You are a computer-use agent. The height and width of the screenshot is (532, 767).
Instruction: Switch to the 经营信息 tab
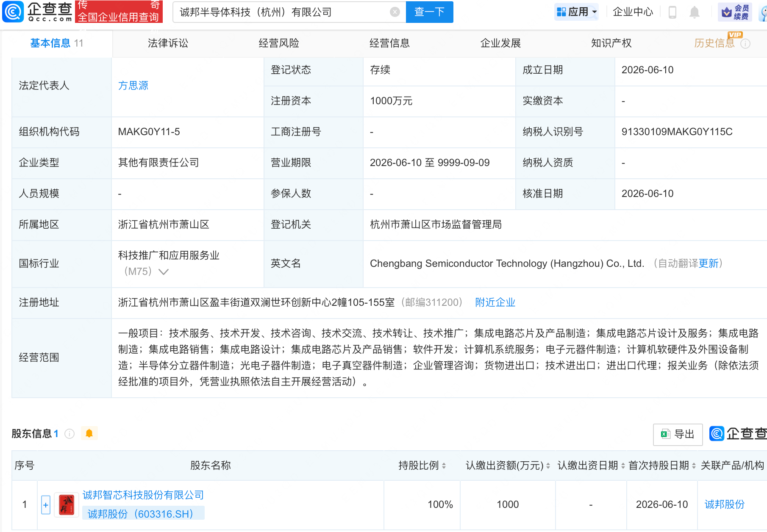pyautogui.click(x=389, y=43)
